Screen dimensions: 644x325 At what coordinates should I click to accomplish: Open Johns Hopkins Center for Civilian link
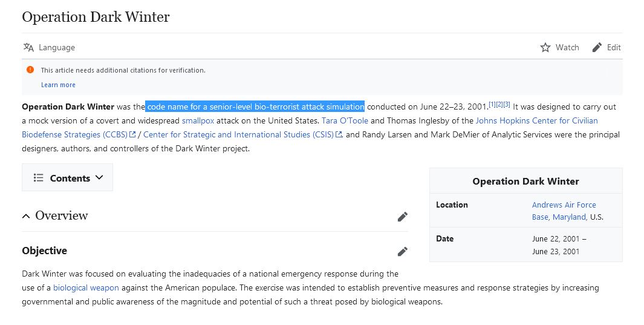pos(536,120)
